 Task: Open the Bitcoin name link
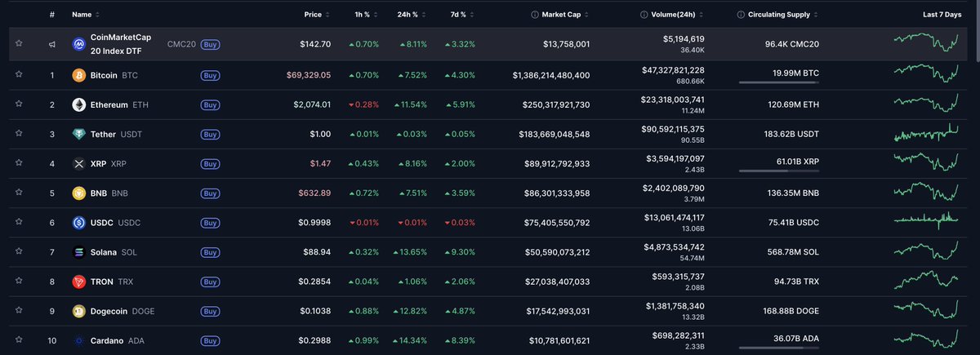pos(105,75)
